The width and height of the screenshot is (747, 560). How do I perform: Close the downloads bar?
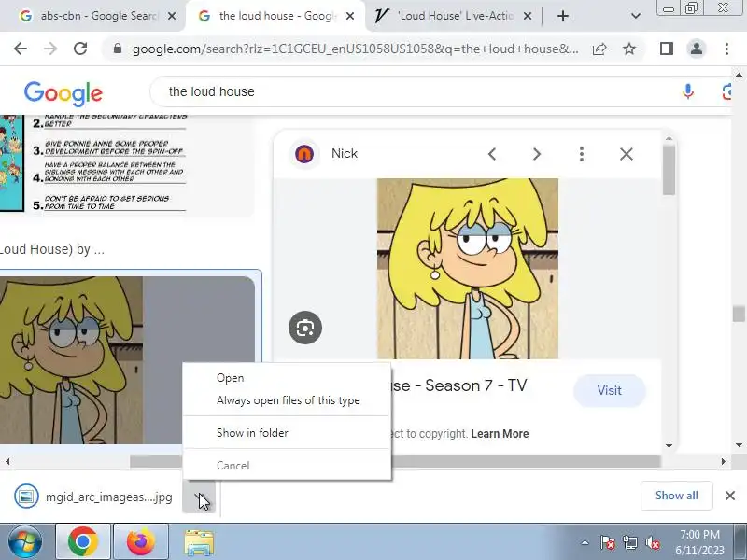pos(730,496)
